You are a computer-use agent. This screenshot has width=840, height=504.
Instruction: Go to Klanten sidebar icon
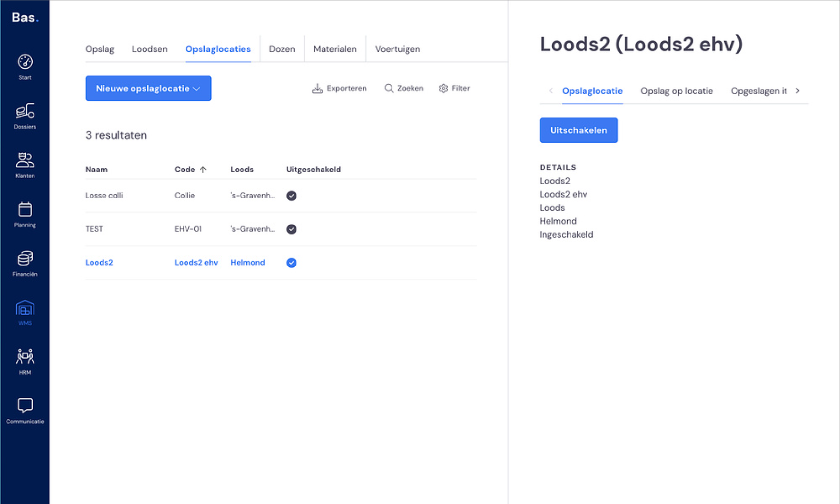click(25, 160)
